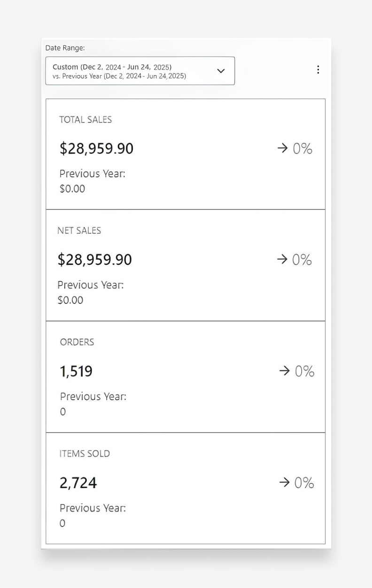The width and height of the screenshot is (372, 588).
Task: Click the 2,724 items sold count
Action: (x=78, y=483)
